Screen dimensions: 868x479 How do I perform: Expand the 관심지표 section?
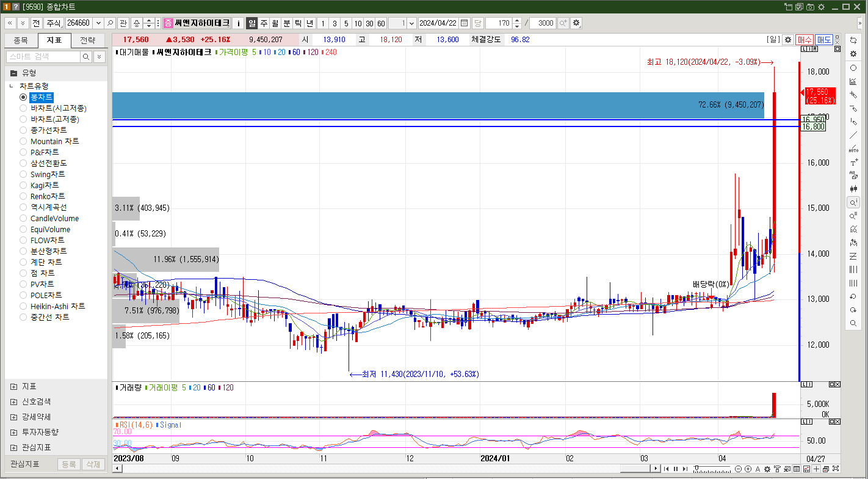pos(13,447)
